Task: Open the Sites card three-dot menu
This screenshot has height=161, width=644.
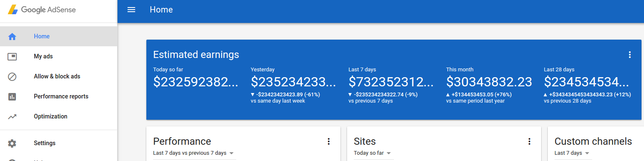Action: pos(529,141)
